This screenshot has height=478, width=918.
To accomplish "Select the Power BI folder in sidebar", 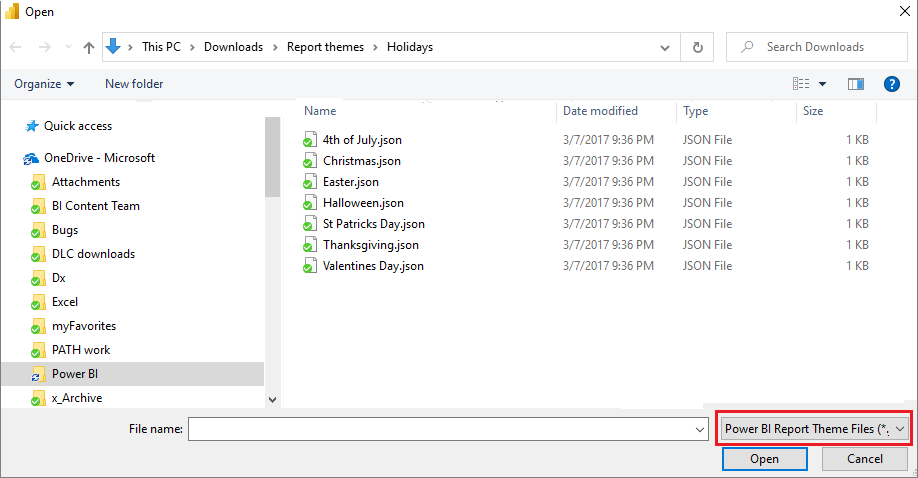I will (132, 374).
